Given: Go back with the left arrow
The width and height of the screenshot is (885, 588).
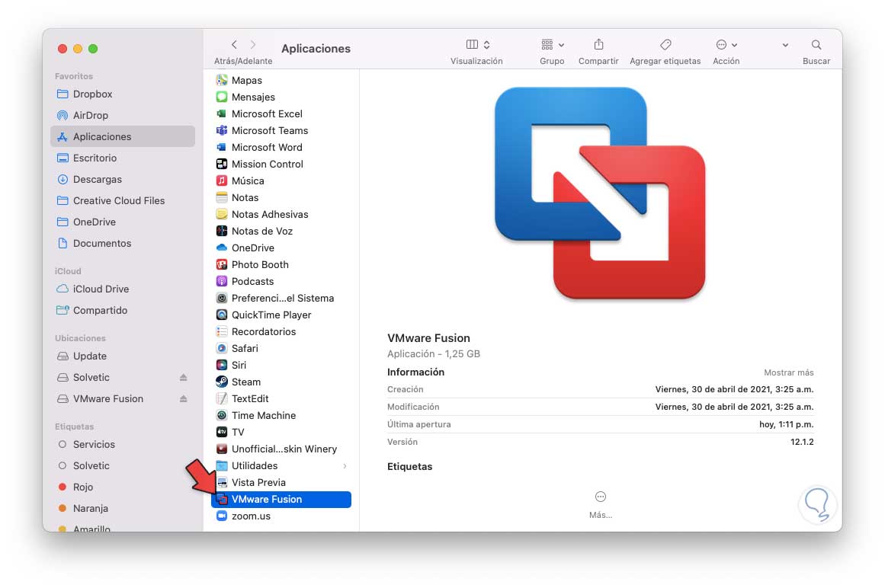Looking at the screenshot, I should (234, 44).
